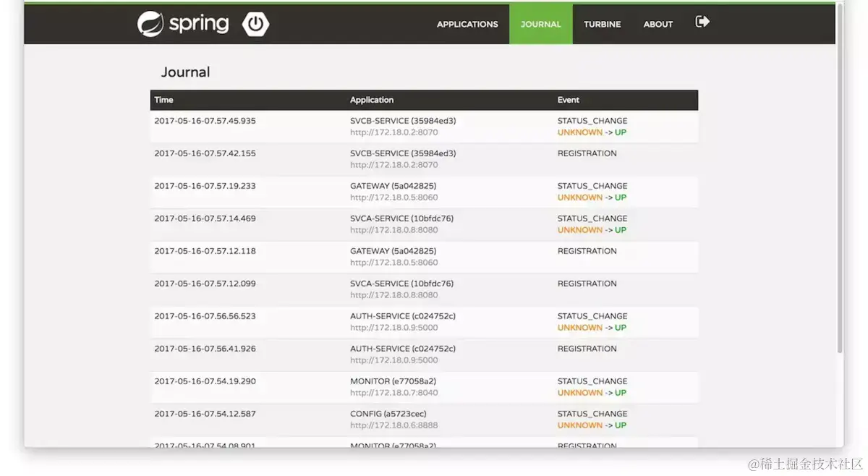This screenshot has width=868, height=476.
Task: Click the Spring Boot power hexagon icon
Action: [x=255, y=24]
